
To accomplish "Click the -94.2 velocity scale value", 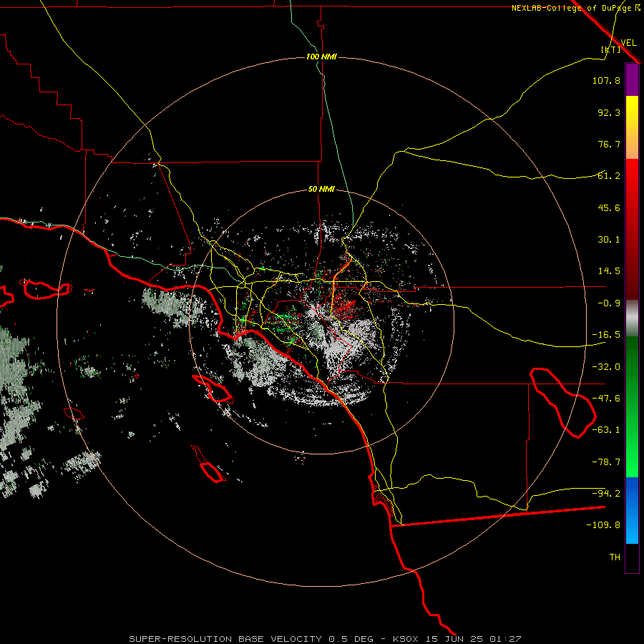I will coord(606,494).
